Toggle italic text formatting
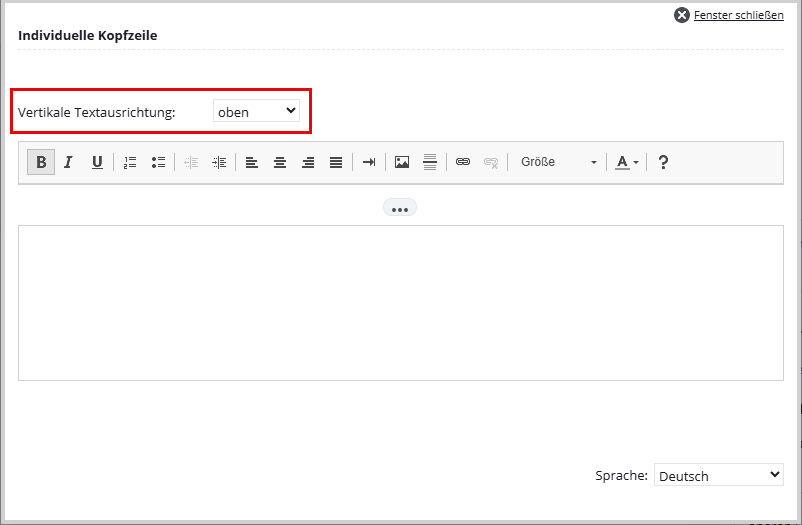The width and height of the screenshot is (802, 525). click(69, 162)
